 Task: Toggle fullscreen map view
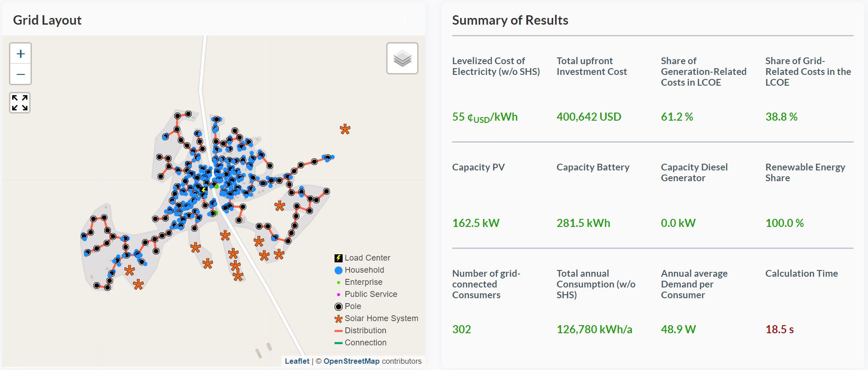20,103
